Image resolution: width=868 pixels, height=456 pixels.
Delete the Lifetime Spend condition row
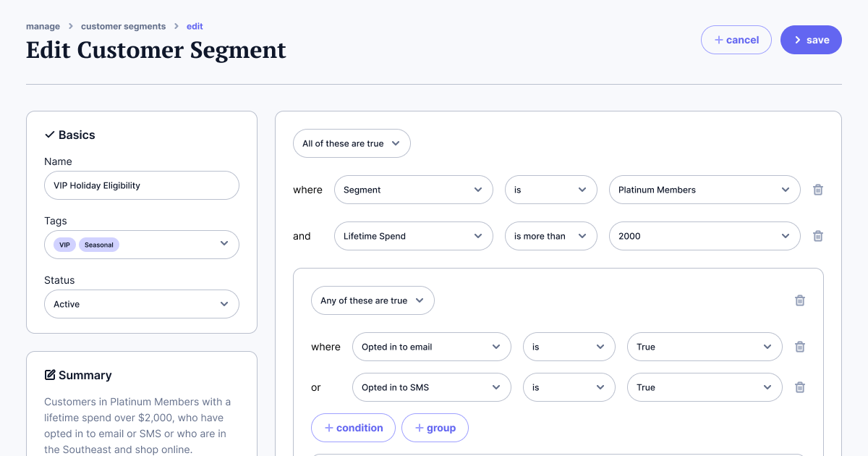[x=818, y=236]
